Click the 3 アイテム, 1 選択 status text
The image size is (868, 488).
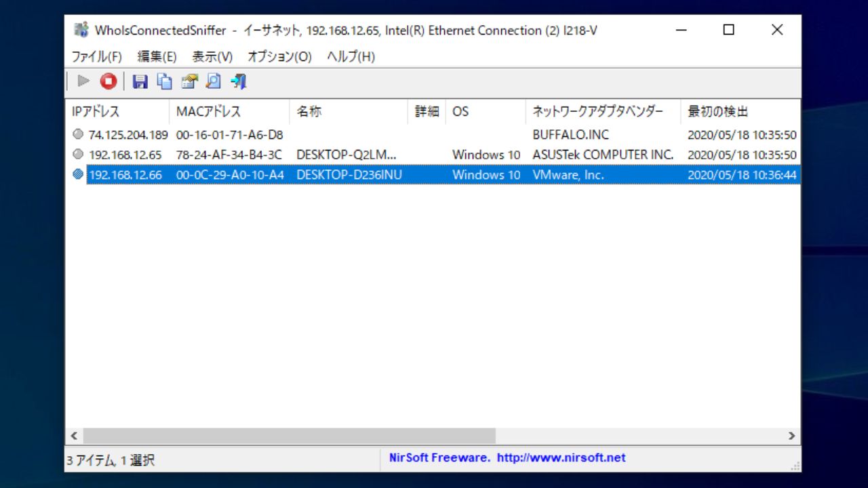coord(111,460)
